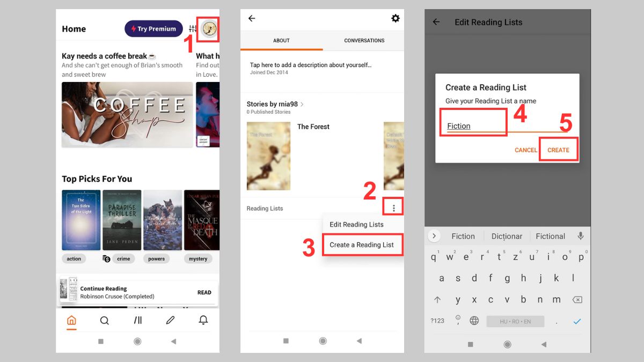Tap CREATE to confirm the reading list

[558, 151]
